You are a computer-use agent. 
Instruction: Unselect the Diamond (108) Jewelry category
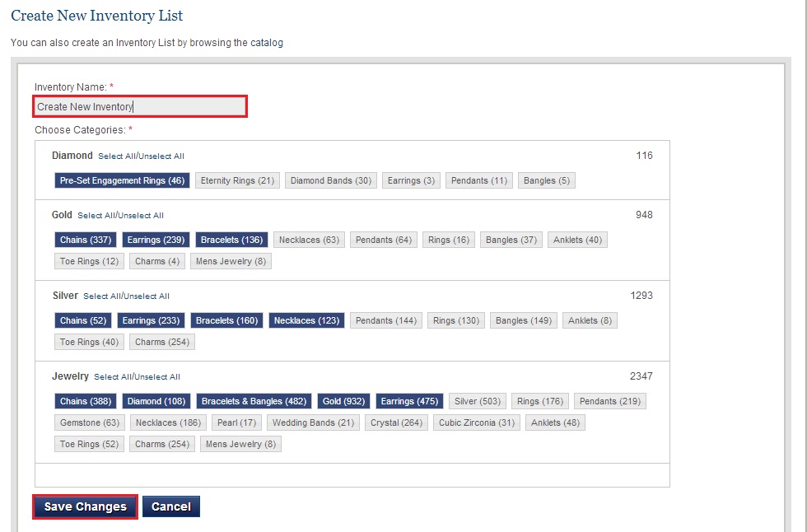[156, 401]
